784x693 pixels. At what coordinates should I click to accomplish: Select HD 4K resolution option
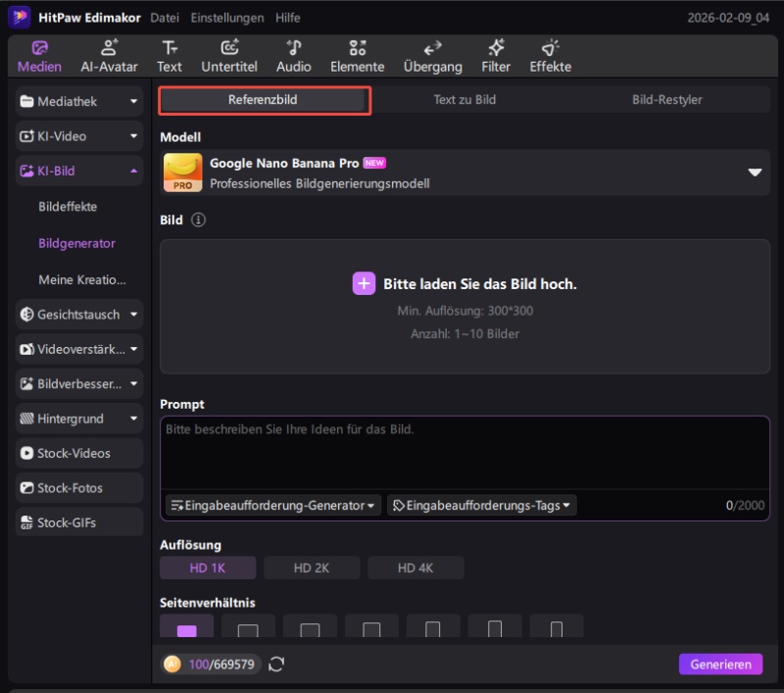point(416,568)
